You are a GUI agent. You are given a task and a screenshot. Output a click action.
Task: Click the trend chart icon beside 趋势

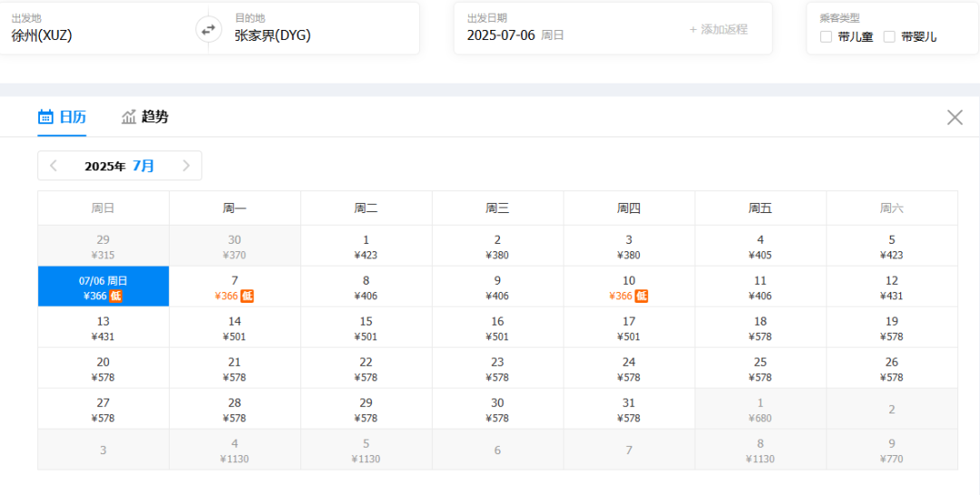[129, 117]
